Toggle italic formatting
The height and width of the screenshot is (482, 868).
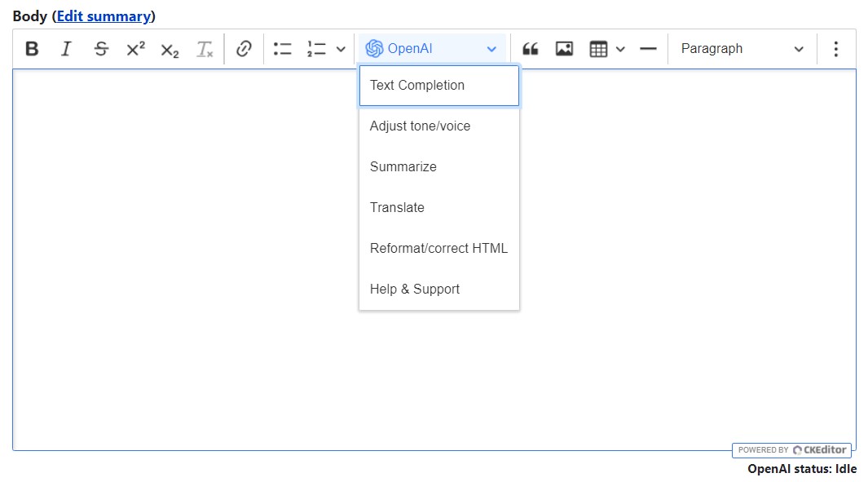point(66,49)
